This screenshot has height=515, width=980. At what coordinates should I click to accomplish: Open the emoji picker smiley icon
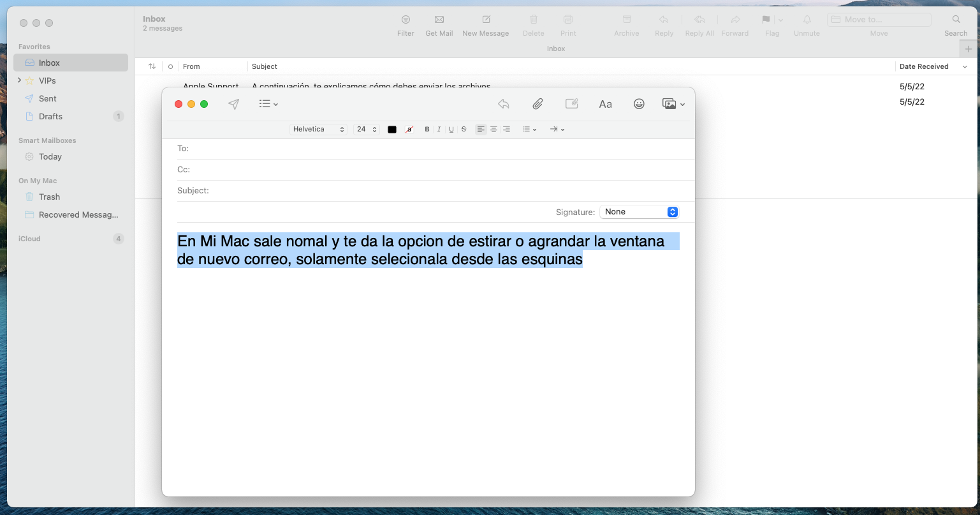[x=639, y=104]
